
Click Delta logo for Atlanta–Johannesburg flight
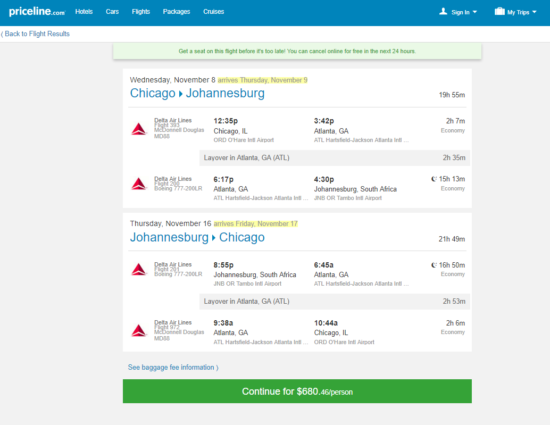tap(139, 184)
